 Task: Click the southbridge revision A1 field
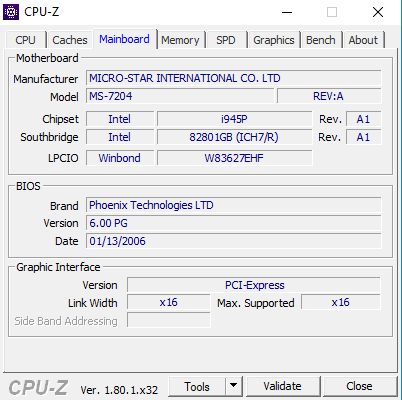tap(364, 137)
